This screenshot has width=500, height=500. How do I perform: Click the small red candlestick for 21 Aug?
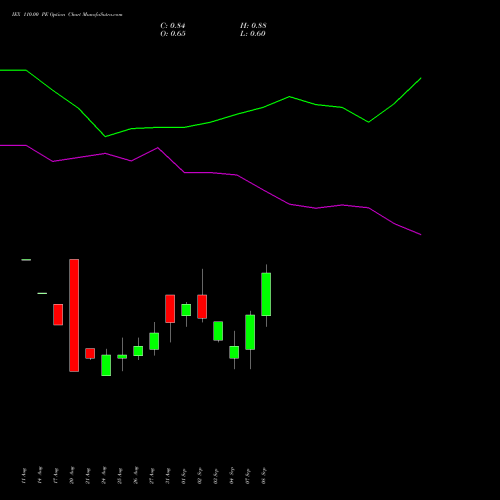(90, 353)
